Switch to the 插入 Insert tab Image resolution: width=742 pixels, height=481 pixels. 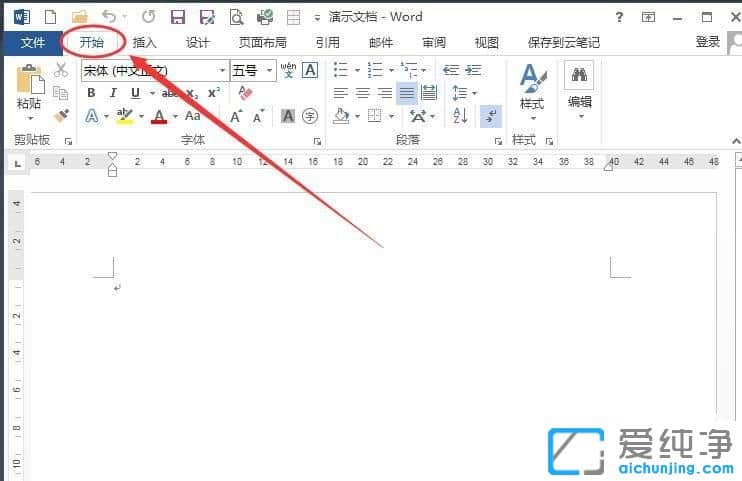(144, 43)
